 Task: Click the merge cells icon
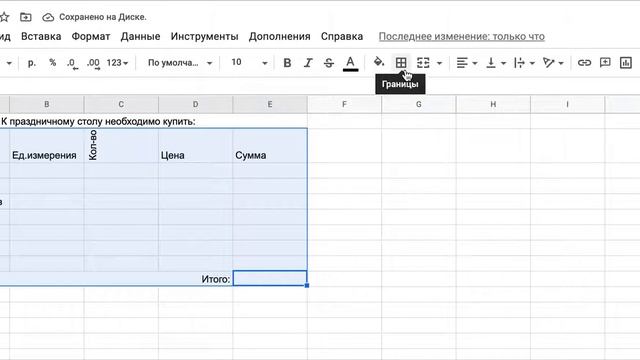click(423, 63)
